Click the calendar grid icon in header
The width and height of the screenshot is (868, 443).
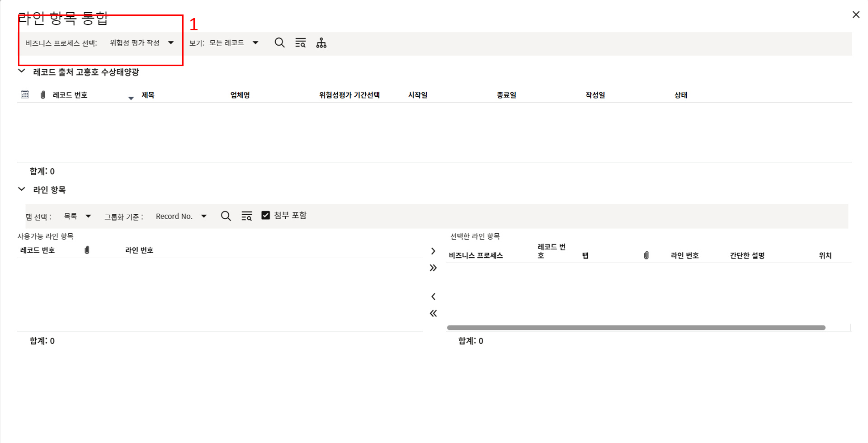point(25,94)
